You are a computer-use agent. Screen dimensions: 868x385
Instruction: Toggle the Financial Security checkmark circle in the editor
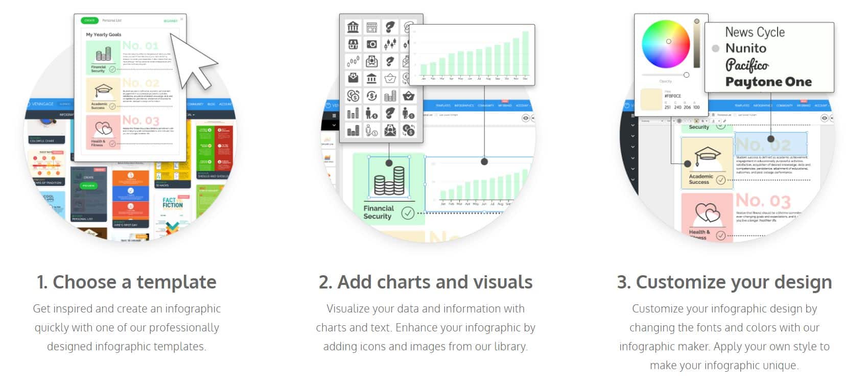408,213
